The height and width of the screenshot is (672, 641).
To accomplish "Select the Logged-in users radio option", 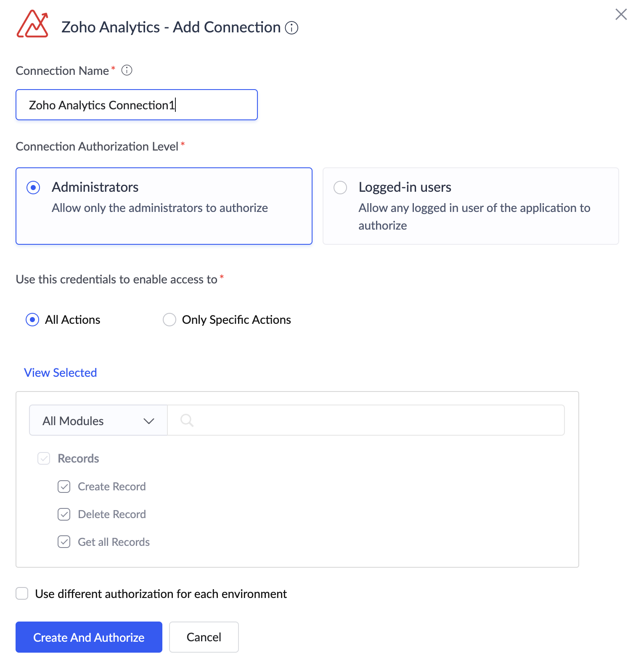I will pyautogui.click(x=340, y=188).
